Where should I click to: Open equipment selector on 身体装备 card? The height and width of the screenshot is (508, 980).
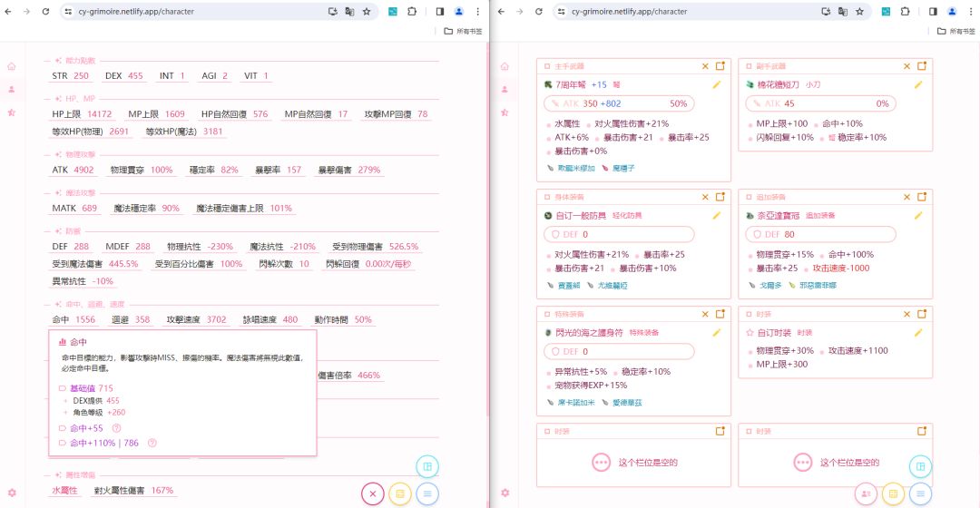pos(720,197)
